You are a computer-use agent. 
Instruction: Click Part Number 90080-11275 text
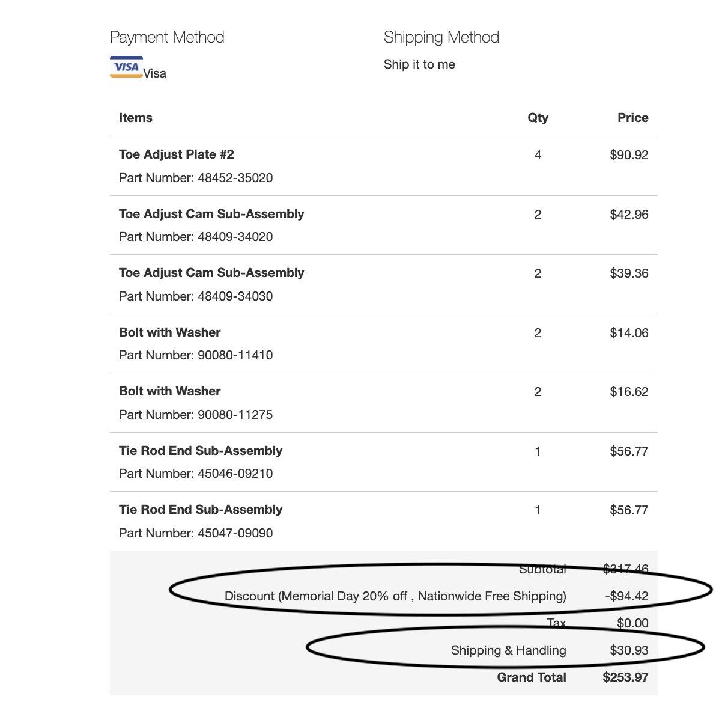(196, 415)
